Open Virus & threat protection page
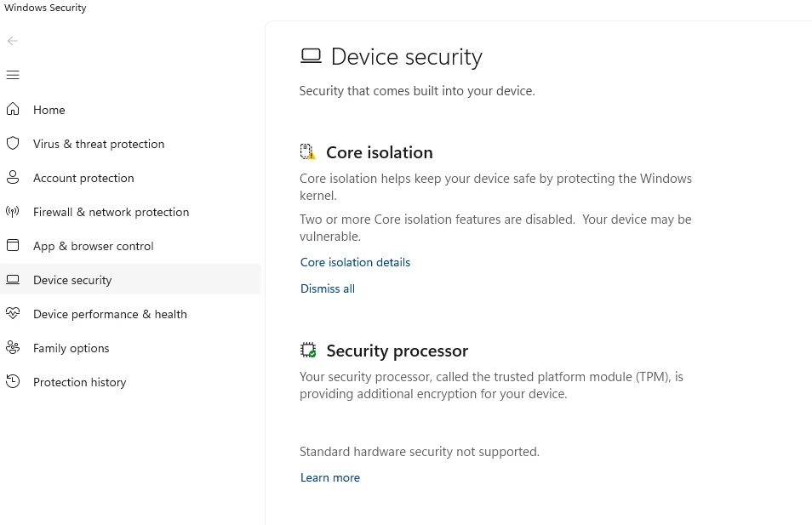Image resolution: width=812 pixels, height=525 pixels. point(99,144)
